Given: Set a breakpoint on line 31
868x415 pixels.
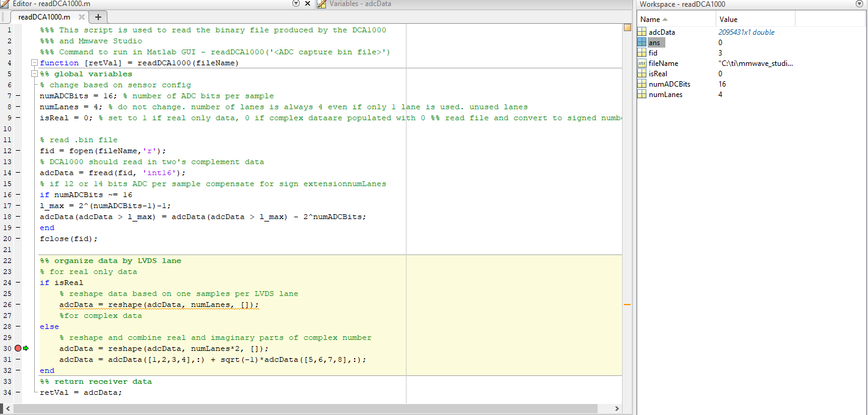Looking at the screenshot, I should [18, 359].
